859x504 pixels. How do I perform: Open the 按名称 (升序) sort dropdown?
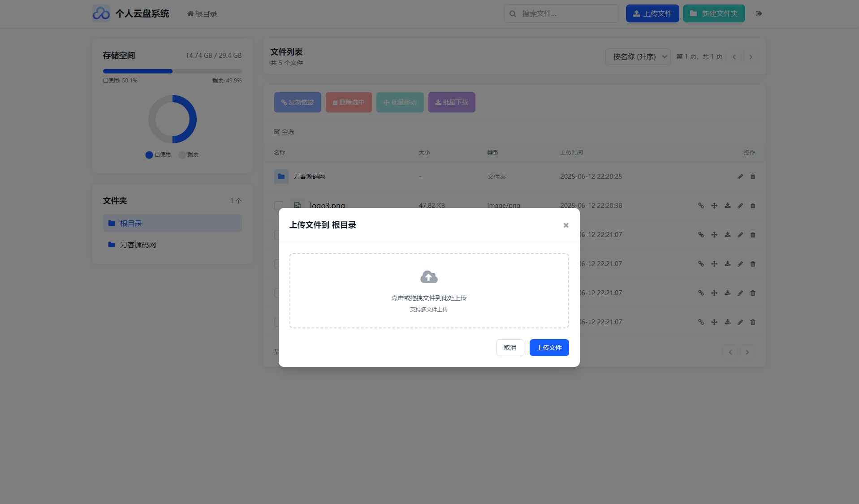click(638, 56)
